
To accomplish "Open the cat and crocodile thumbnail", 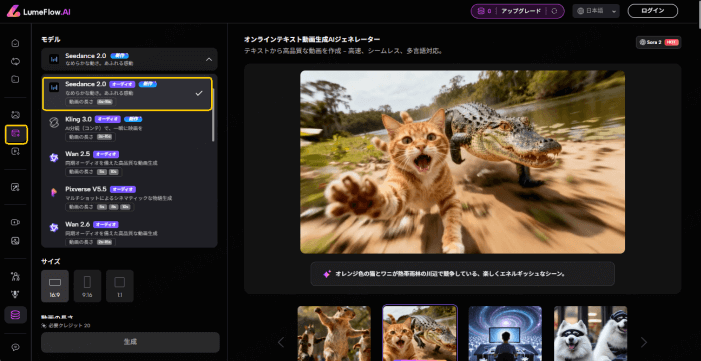I will click(420, 333).
